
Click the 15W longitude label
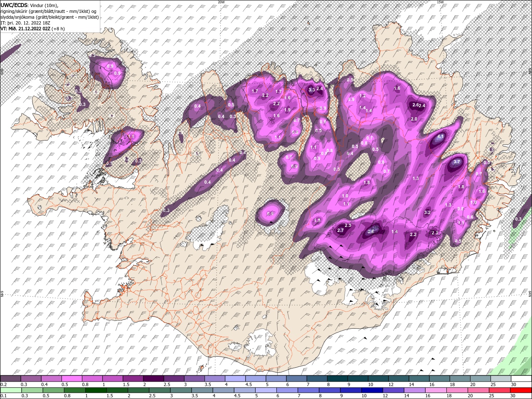coord(440,2)
